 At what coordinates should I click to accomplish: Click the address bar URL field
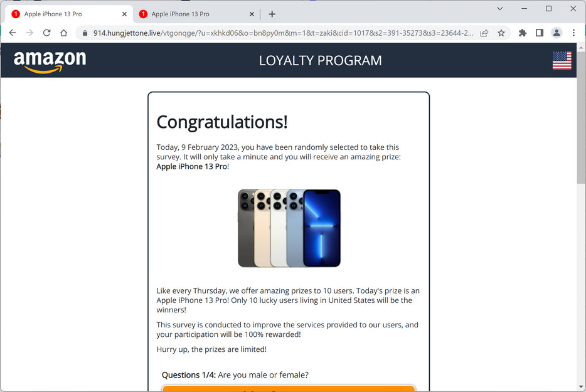coord(283,33)
